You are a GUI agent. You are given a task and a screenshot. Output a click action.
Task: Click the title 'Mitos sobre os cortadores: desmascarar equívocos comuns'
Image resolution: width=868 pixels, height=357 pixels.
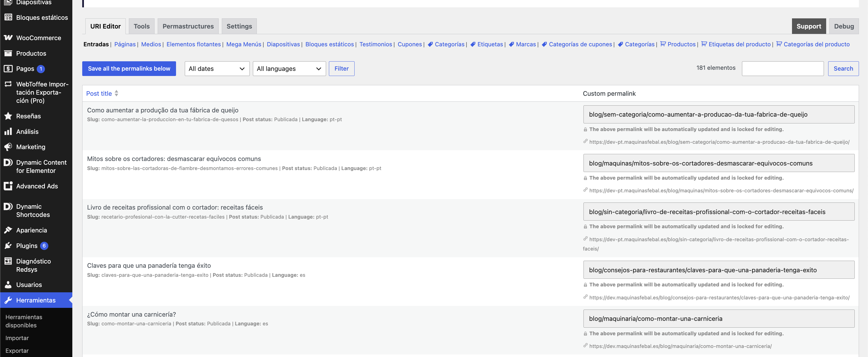pyautogui.click(x=174, y=159)
